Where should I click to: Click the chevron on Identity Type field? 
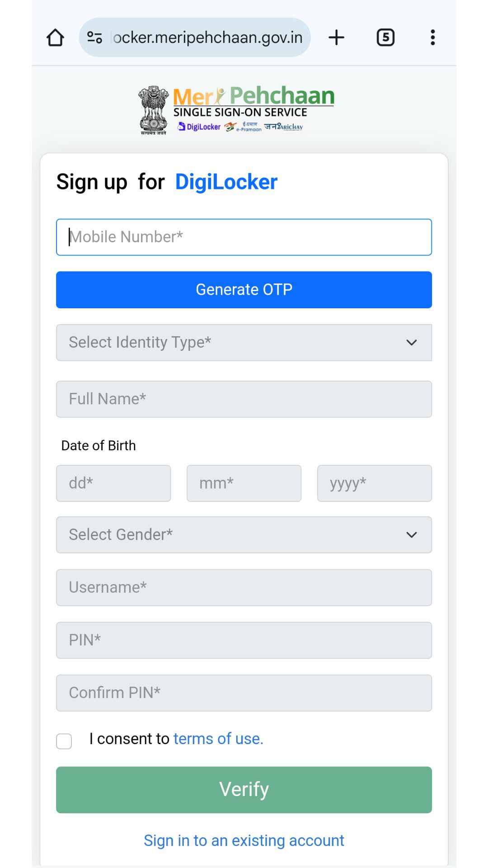411,342
